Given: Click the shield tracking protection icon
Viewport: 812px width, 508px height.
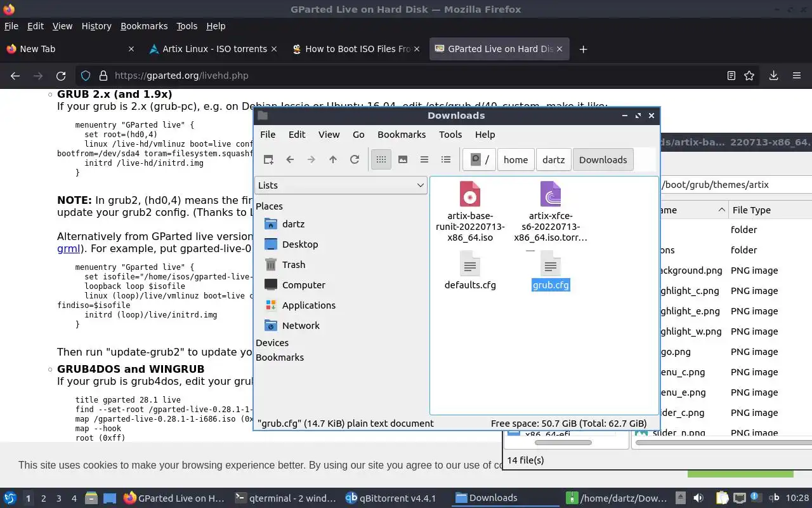Looking at the screenshot, I should point(86,76).
